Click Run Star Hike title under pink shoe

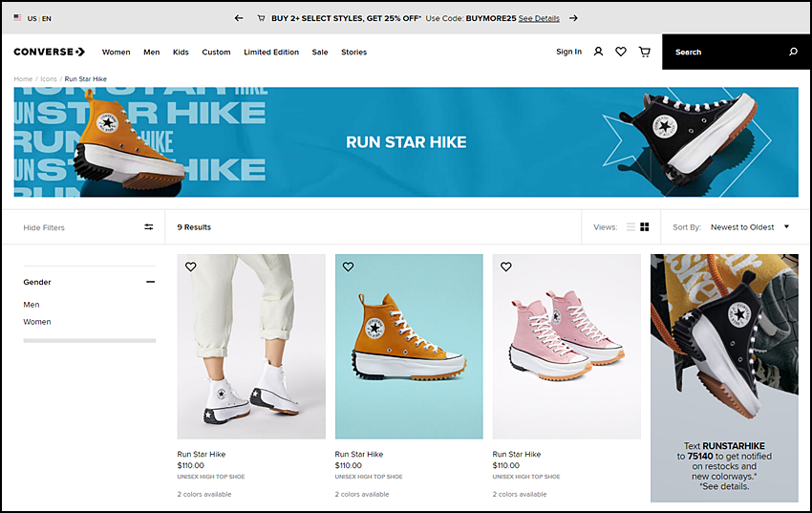[516, 454]
